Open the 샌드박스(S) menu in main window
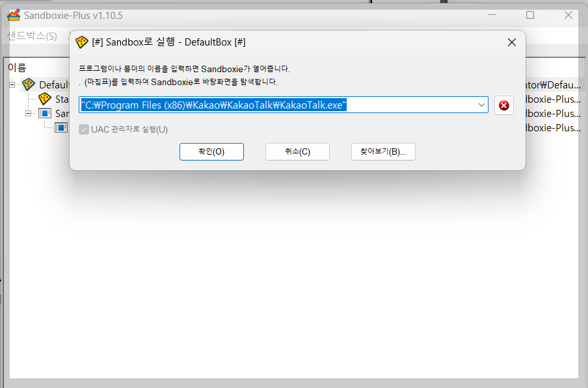Viewport: 588px width, 388px height. [x=32, y=36]
